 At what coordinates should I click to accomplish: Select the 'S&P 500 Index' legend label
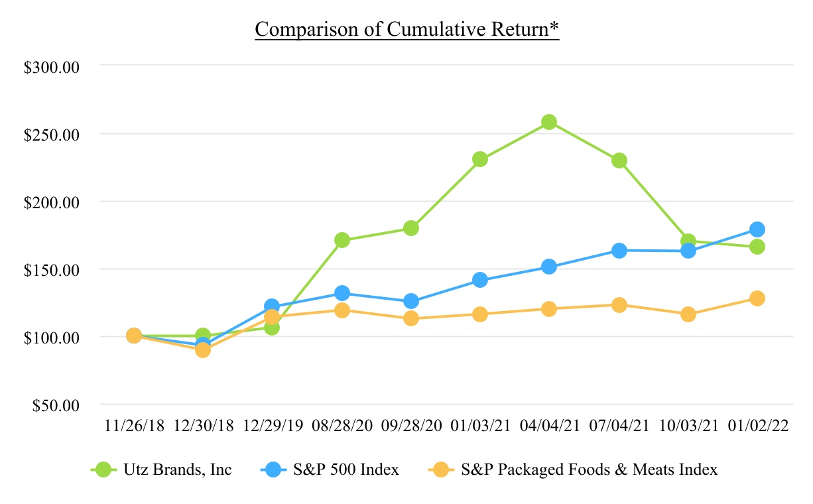click(345, 470)
